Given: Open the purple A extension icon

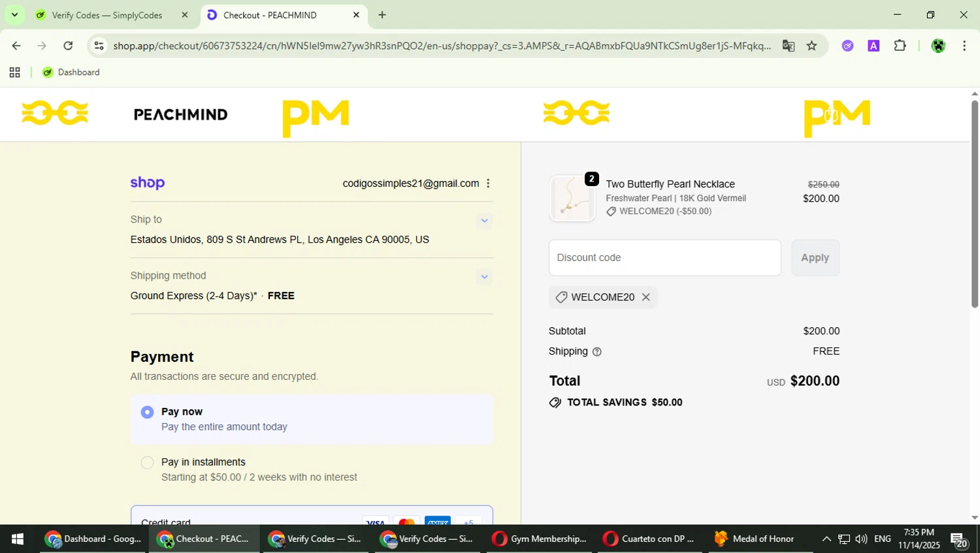Looking at the screenshot, I should click(874, 46).
